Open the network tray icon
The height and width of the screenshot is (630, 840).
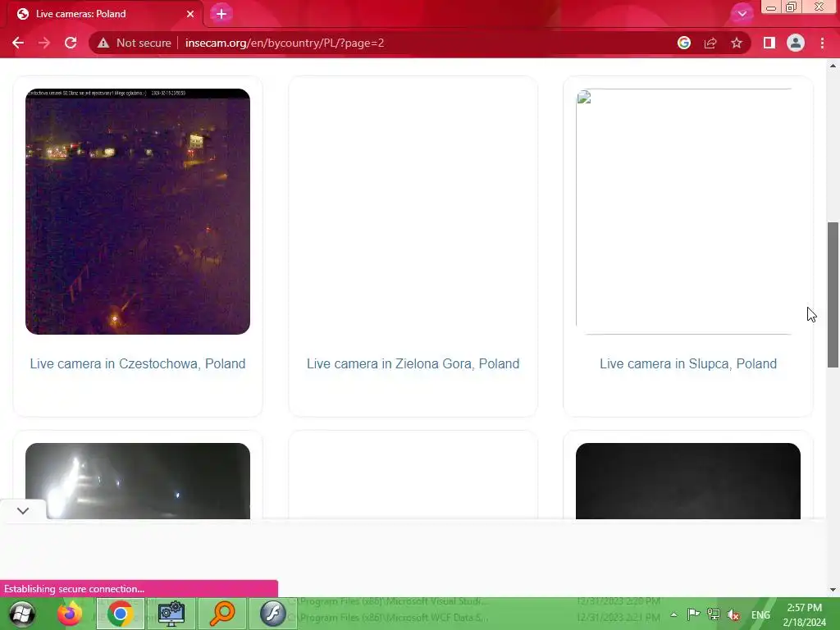click(x=713, y=614)
